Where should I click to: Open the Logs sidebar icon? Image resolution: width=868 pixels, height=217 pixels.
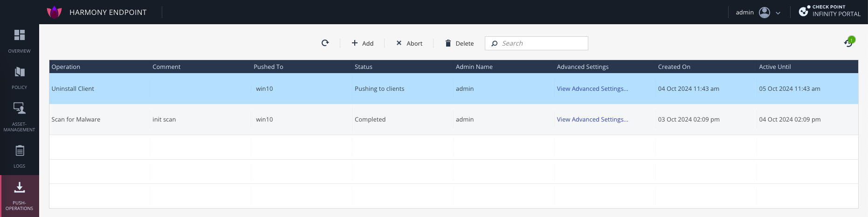tap(19, 151)
